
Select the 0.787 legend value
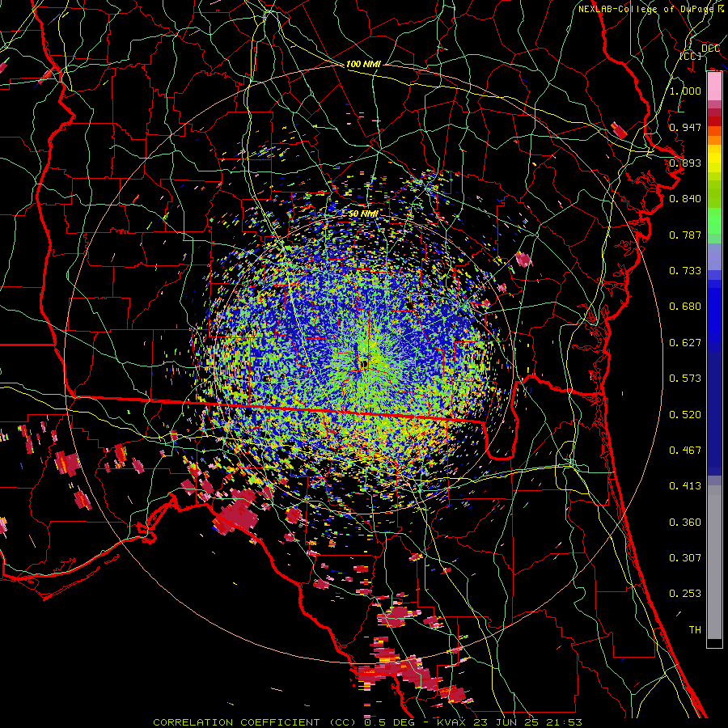coord(685,235)
